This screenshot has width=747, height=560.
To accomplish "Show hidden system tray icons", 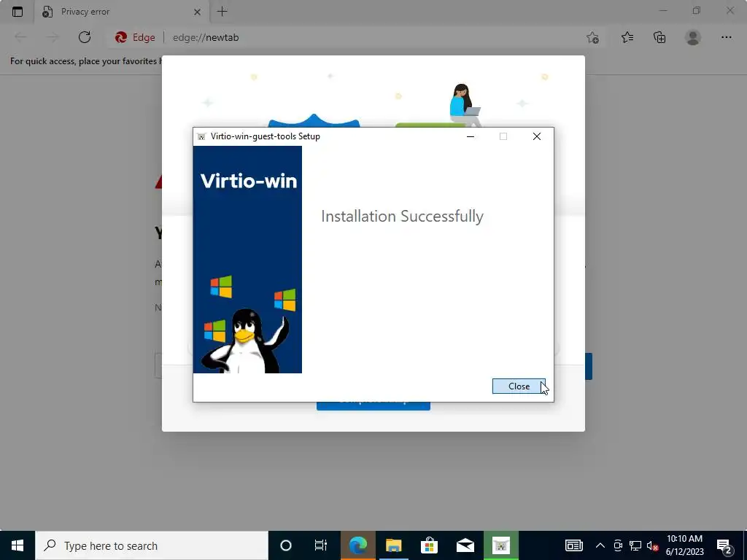I will [x=600, y=545].
